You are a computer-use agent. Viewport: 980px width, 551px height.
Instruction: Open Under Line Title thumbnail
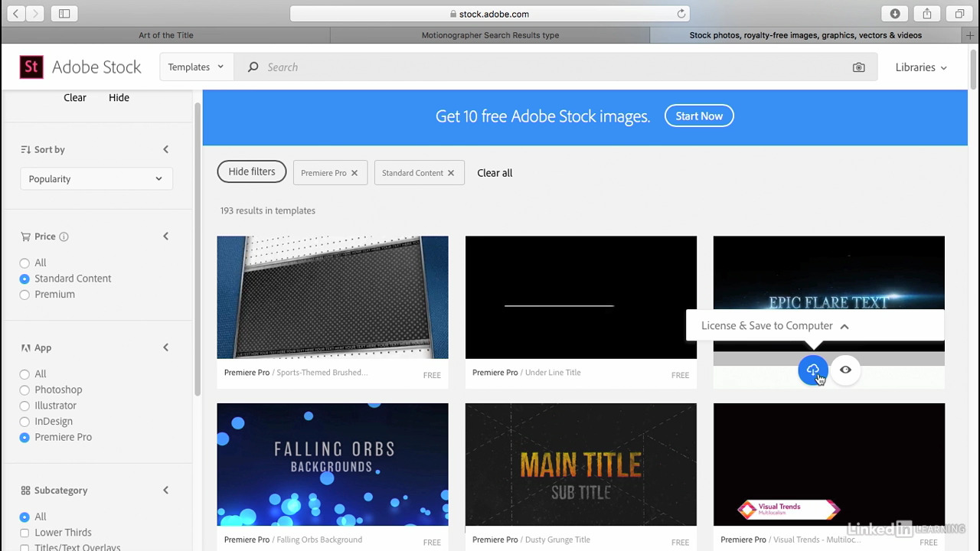[x=581, y=297]
